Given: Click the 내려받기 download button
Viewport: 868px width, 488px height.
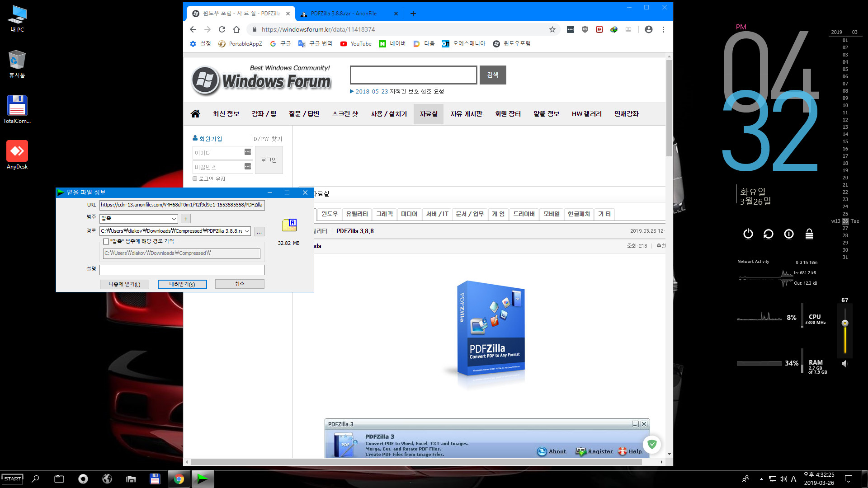Looking at the screenshot, I should [x=182, y=284].
